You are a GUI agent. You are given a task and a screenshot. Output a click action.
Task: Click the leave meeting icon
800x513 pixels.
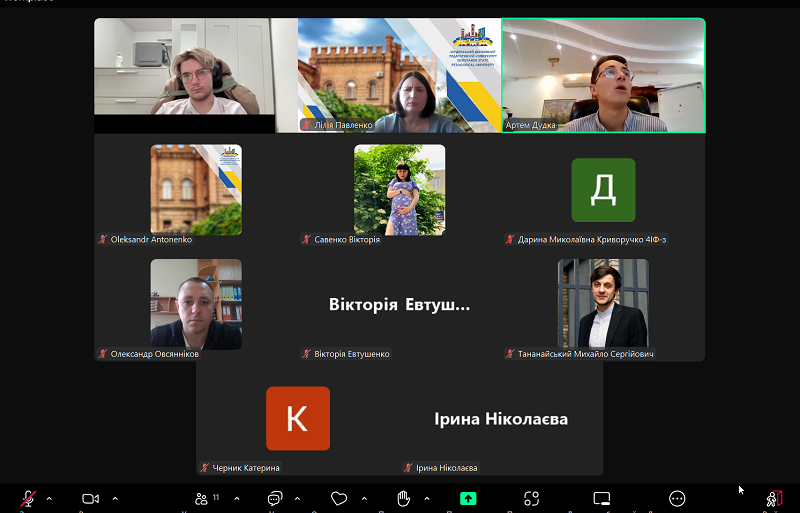tap(774, 498)
